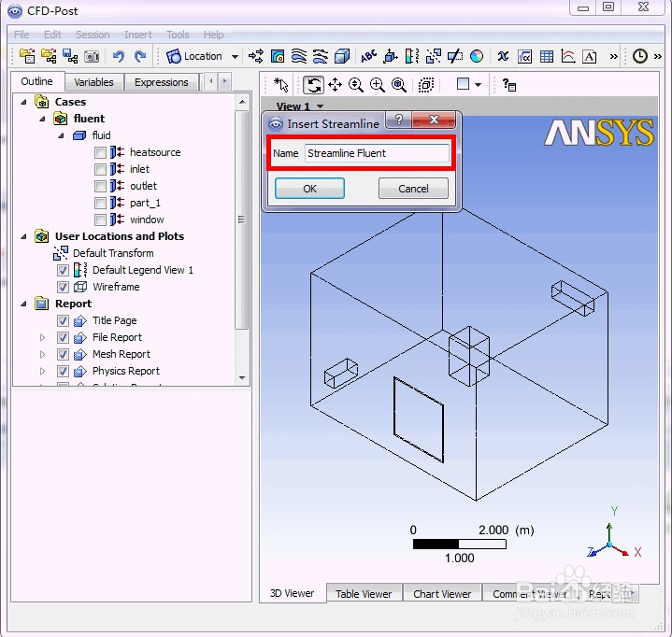Viewport: 672px width, 637px height.
Task: Click the Table icon in toolbar
Action: click(547, 56)
